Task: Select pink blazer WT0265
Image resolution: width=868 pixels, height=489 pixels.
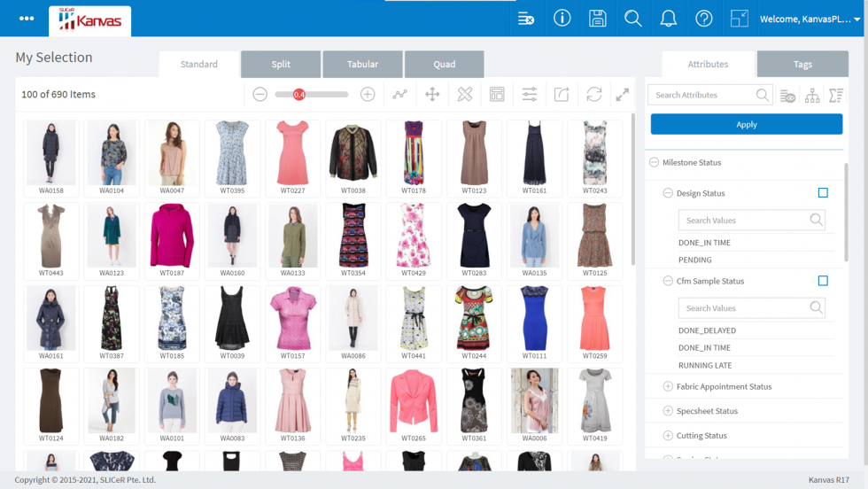Action: (414, 406)
